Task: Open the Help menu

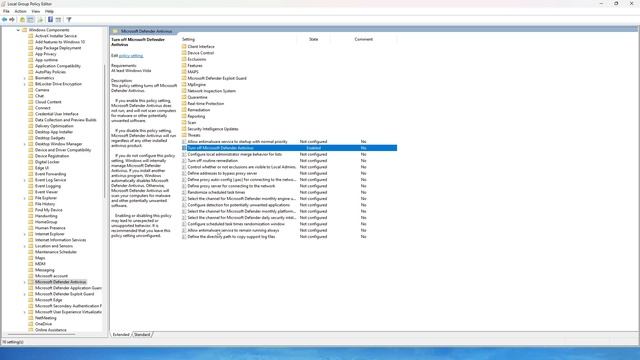Action: click(49, 11)
